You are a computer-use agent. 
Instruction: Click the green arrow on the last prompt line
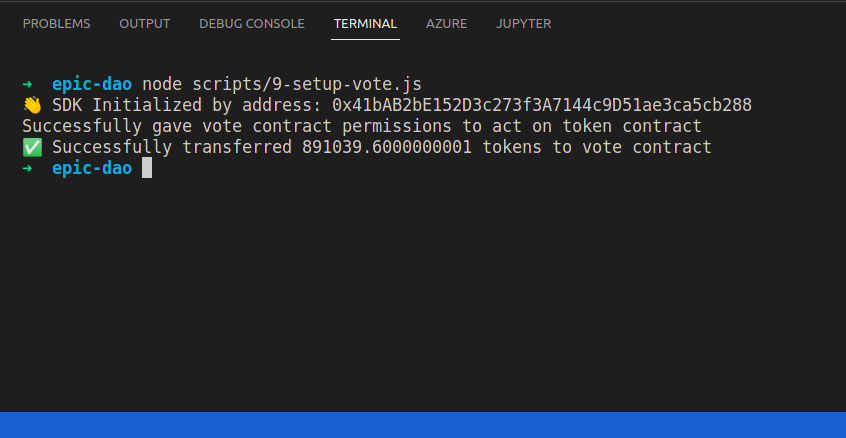click(28, 168)
